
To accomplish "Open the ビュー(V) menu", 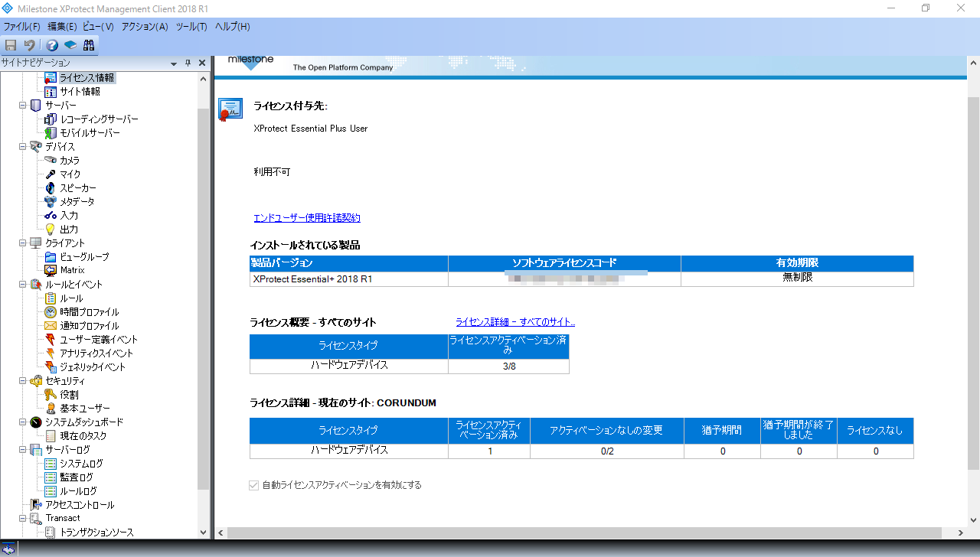I will coord(98,27).
